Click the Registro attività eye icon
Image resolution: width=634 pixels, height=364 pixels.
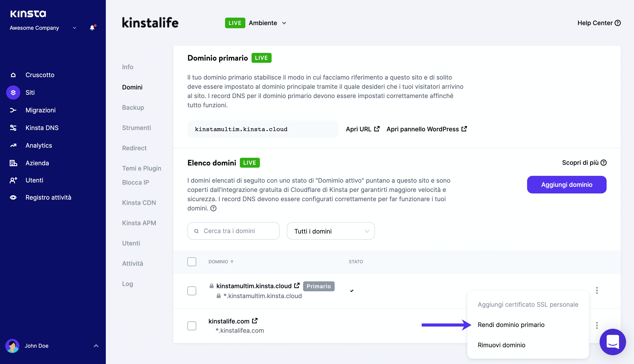[13, 197]
